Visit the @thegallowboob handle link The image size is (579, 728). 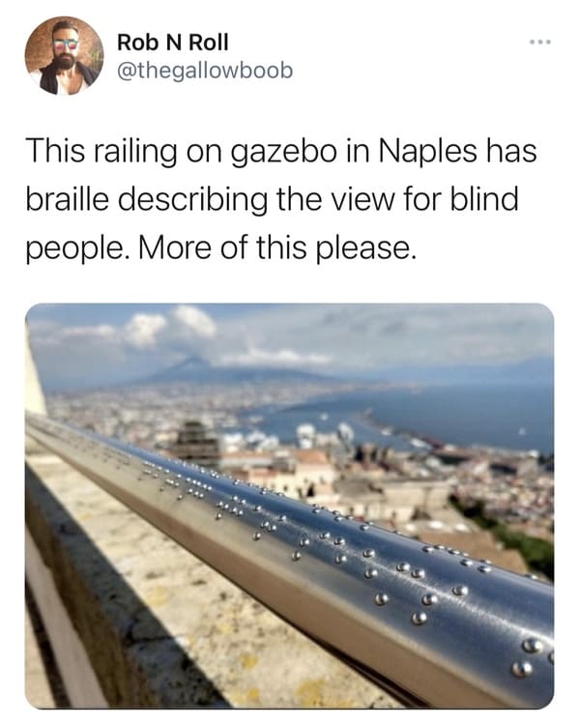pyautogui.click(x=205, y=71)
